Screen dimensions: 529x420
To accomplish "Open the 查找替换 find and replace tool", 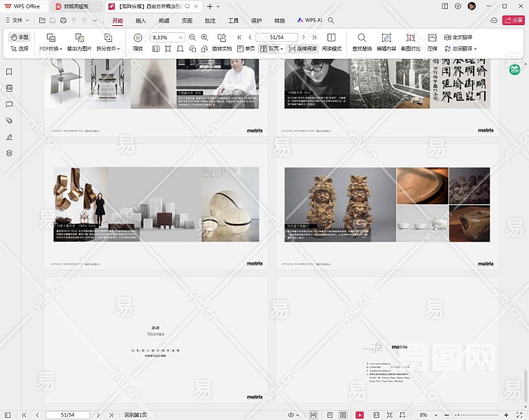I will [362, 38].
